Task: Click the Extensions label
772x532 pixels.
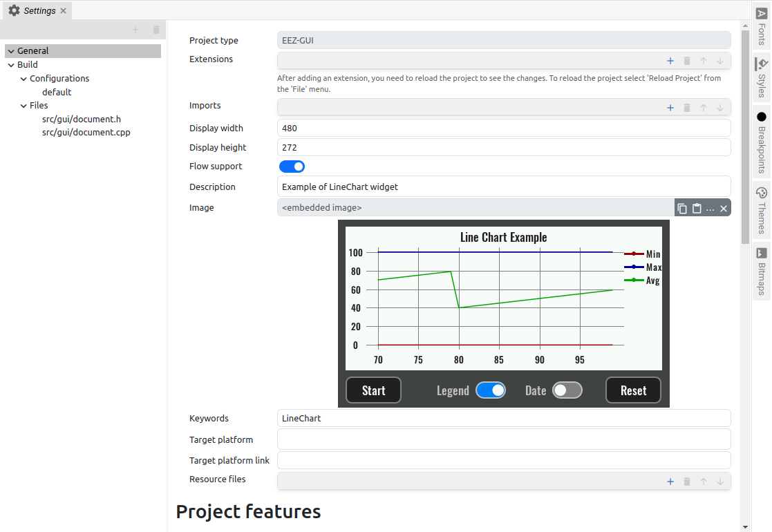Action: [x=211, y=59]
